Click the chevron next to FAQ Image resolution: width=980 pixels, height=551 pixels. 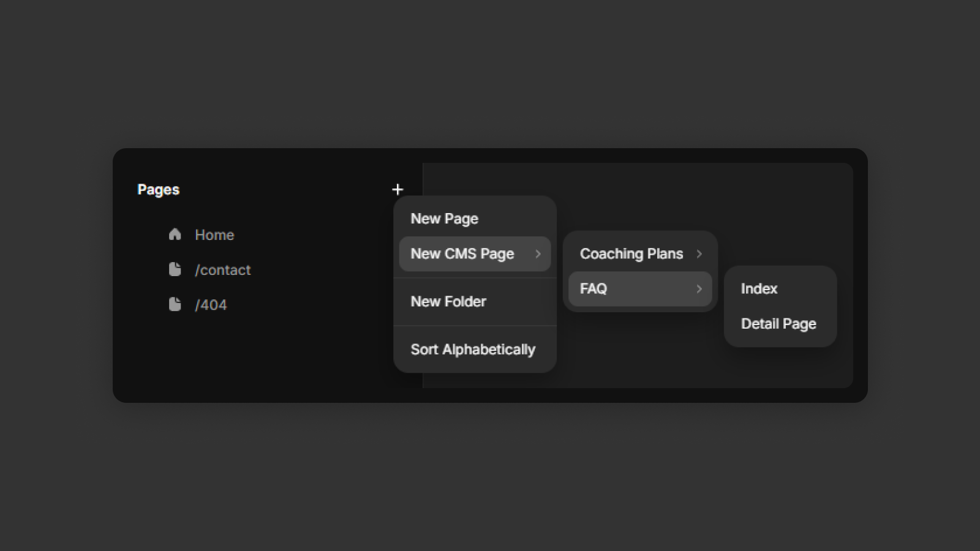click(x=699, y=289)
